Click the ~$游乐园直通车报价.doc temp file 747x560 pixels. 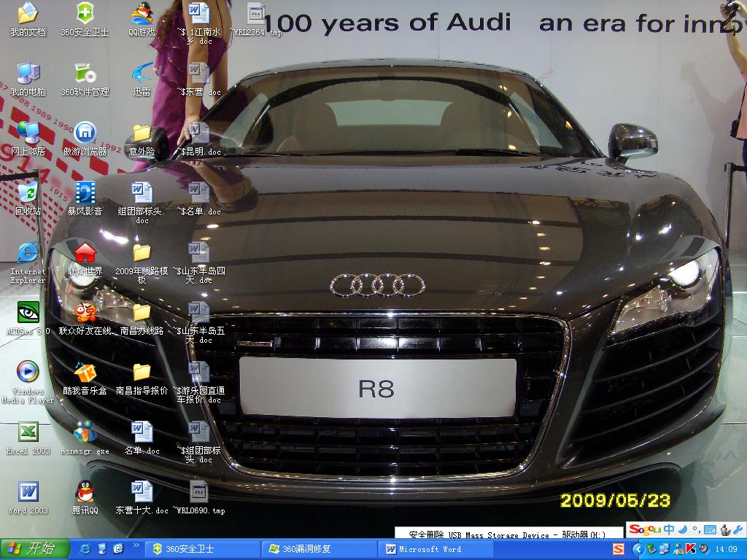tap(198, 382)
